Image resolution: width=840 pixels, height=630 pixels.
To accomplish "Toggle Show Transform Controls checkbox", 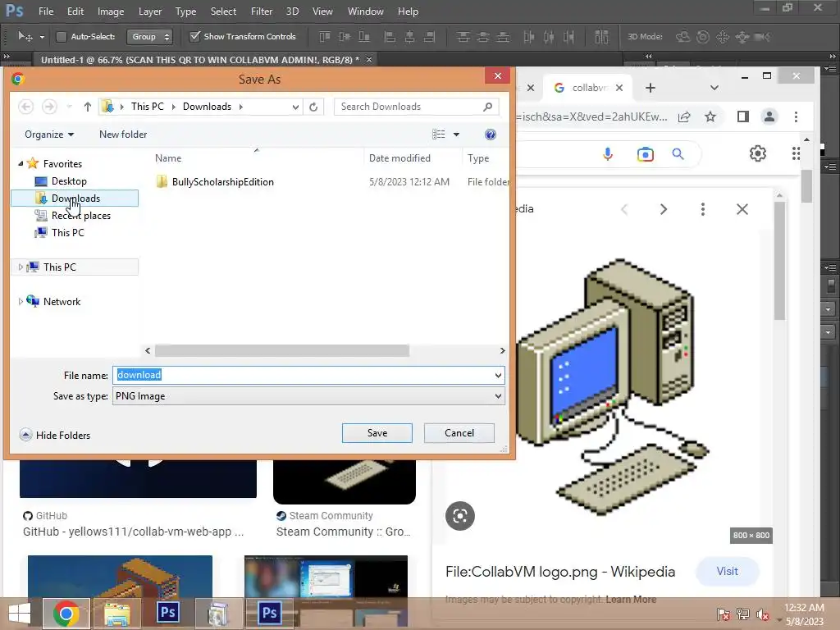I will (195, 36).
